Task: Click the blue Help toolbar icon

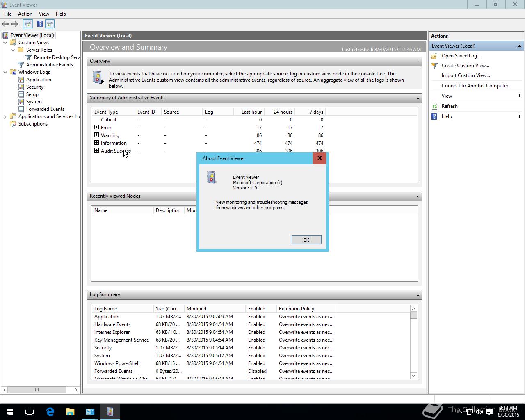Action: coord(40,24)
